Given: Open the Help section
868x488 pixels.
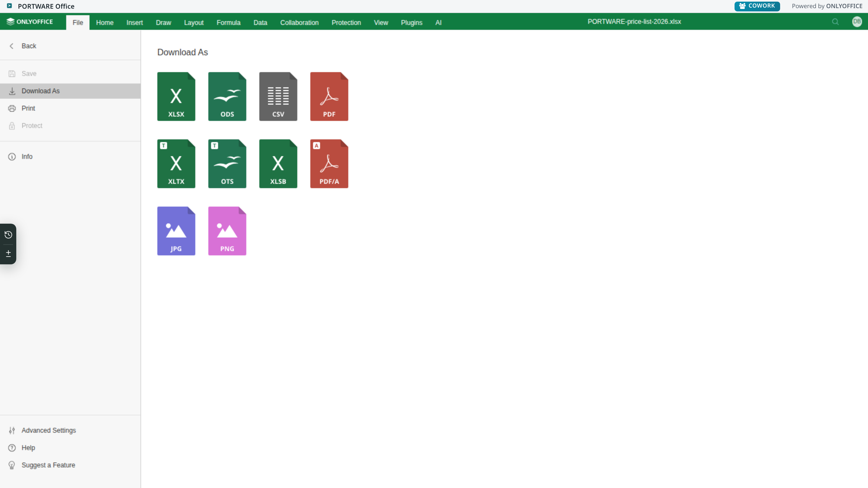Looking at the screenshot, I should [71, 448].
